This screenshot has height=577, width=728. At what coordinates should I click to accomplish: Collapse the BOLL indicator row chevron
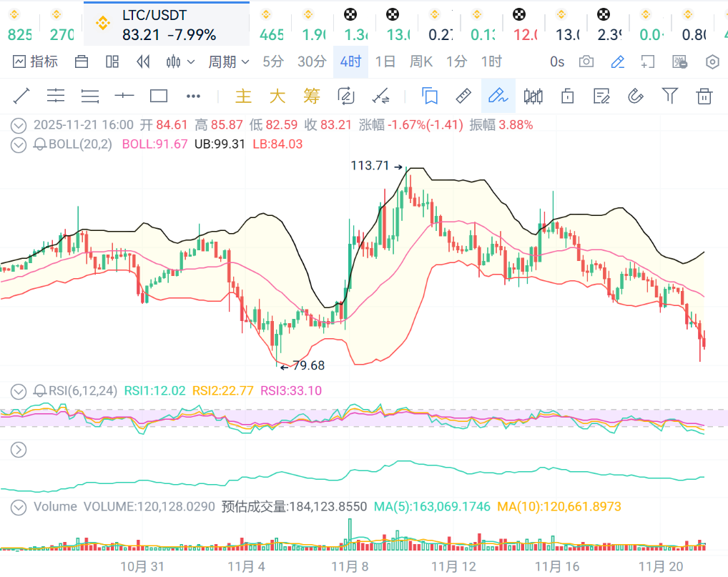click(x=19, y=144)
